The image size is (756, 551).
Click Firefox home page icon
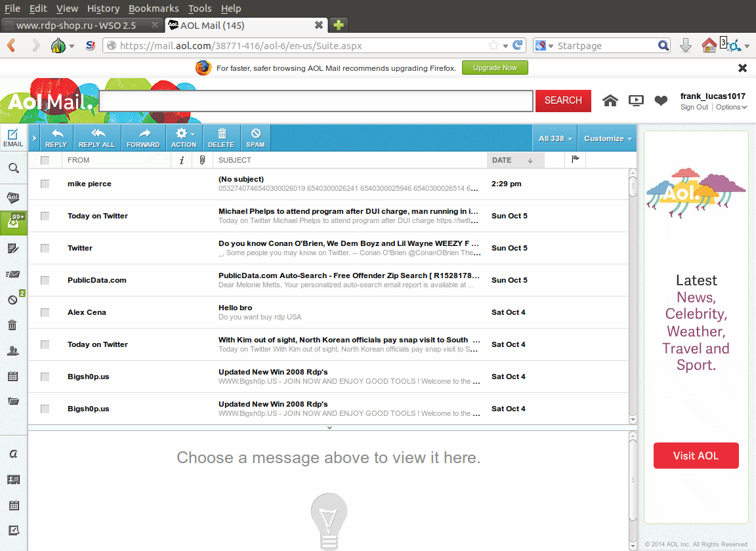pyautogui.click(x=709, y=45)
